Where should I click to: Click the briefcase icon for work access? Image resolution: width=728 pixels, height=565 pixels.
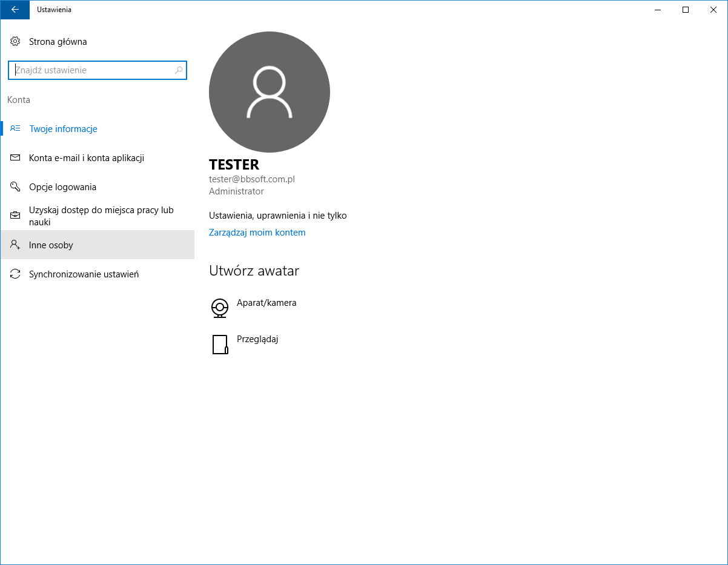(16, 216)
